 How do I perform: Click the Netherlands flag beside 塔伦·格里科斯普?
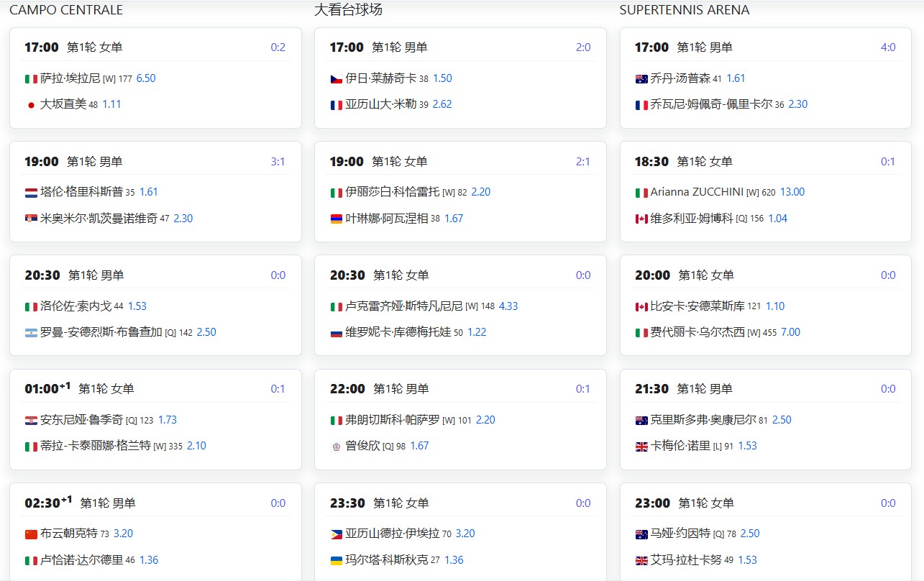pyautogui.click(x=31, y=193)
